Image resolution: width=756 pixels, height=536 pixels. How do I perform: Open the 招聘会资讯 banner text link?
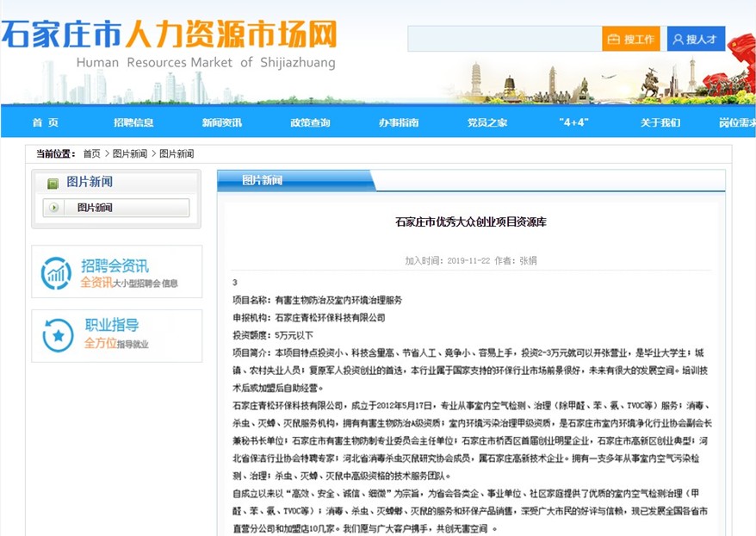[115, 265]
